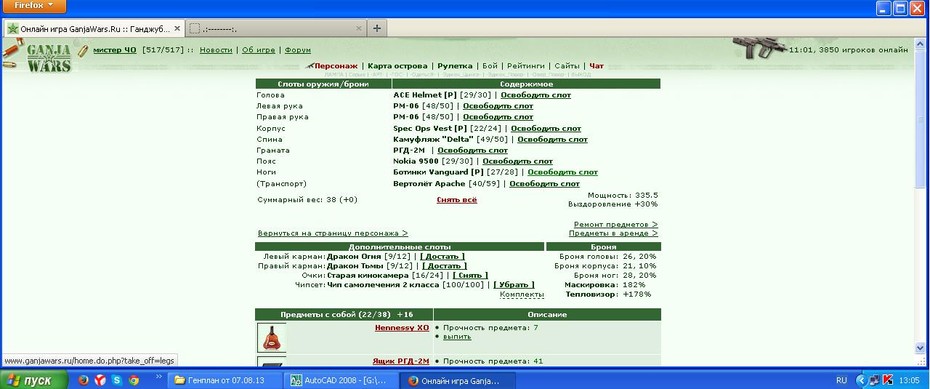Open Предметы в аренде link
The image size is (930, 389).
click(x=613, y=234)
